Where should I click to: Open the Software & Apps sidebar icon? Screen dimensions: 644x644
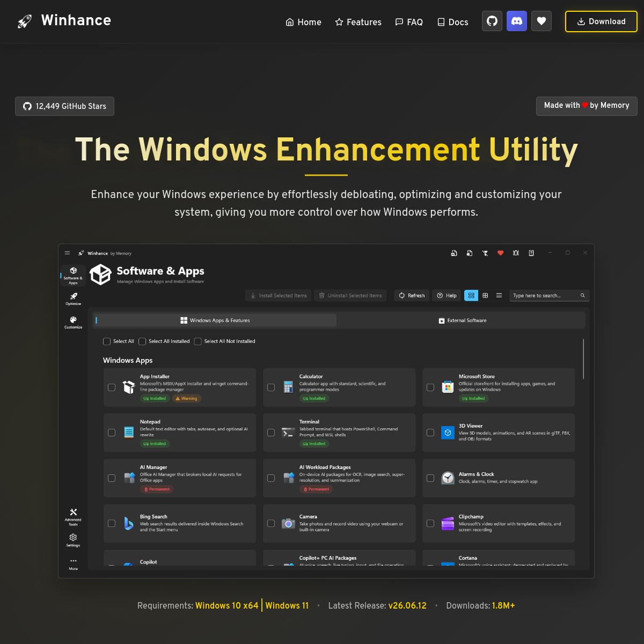click(73, 275)
